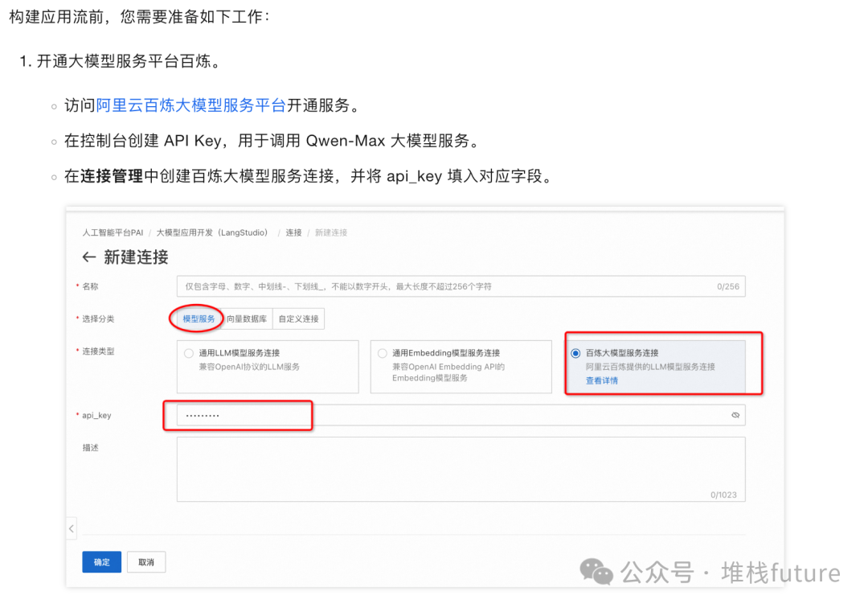Viewport: 868px width, 608px height.
Task: Click the 新建连接 breadcrumb text
Action: pyautogui.click(x=331, y=232)
